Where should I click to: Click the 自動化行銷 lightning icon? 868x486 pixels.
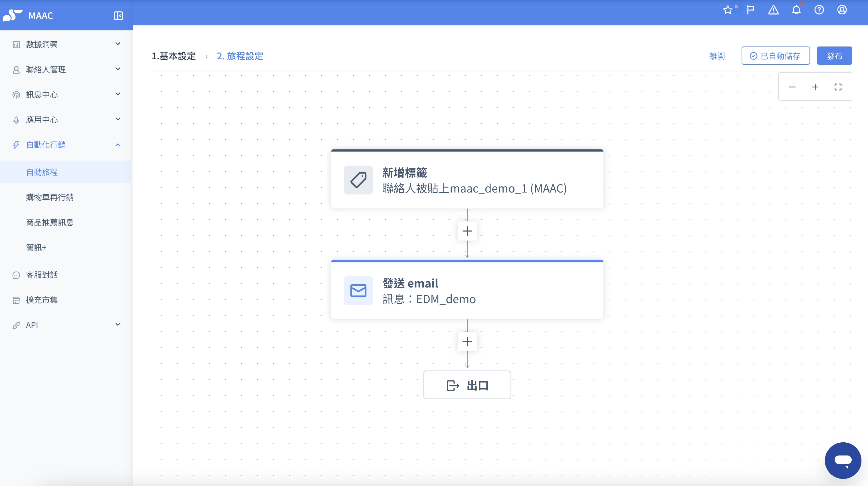16,145
